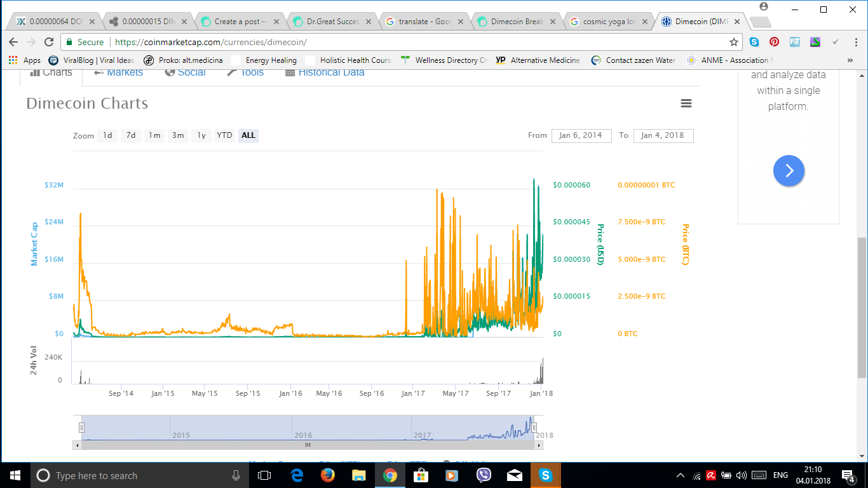868x488 pixels.
Task: Set chart zoom to YTD
Action: pyautogui.click(x=224, y=135)
